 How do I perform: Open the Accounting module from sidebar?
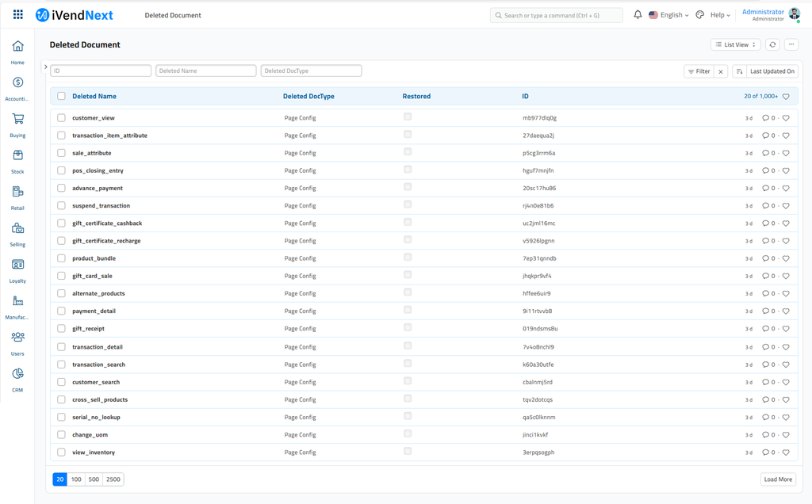coord(17,82)
